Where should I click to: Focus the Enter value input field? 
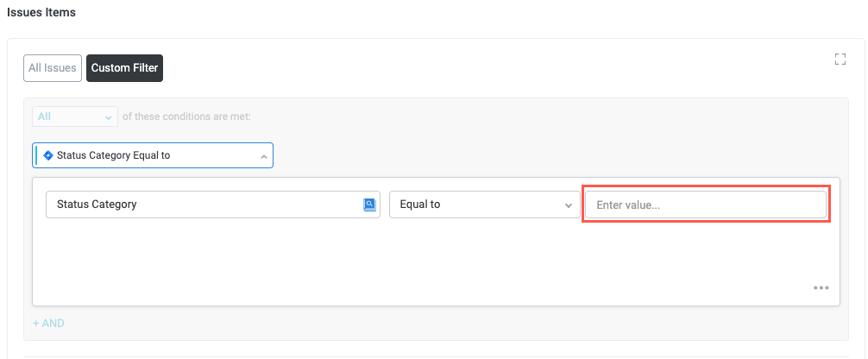point(705,205)
